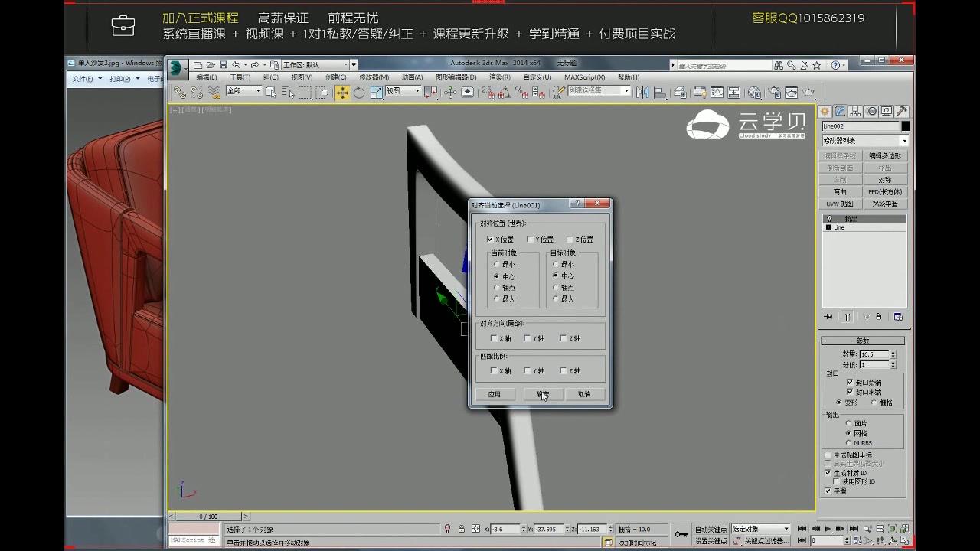Switch to the Hierarchy command panel

pyautogui.click(x=855, y=111)
